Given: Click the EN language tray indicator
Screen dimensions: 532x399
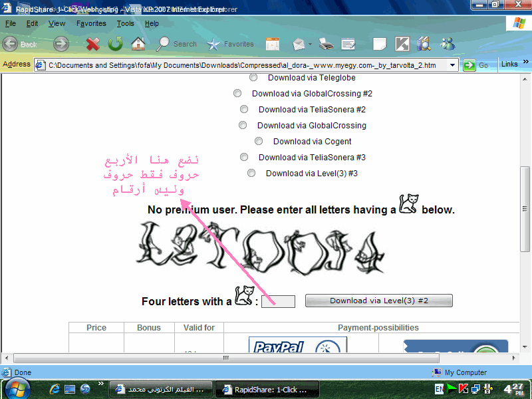Looking at the screenshot, I should pos(439,389).
